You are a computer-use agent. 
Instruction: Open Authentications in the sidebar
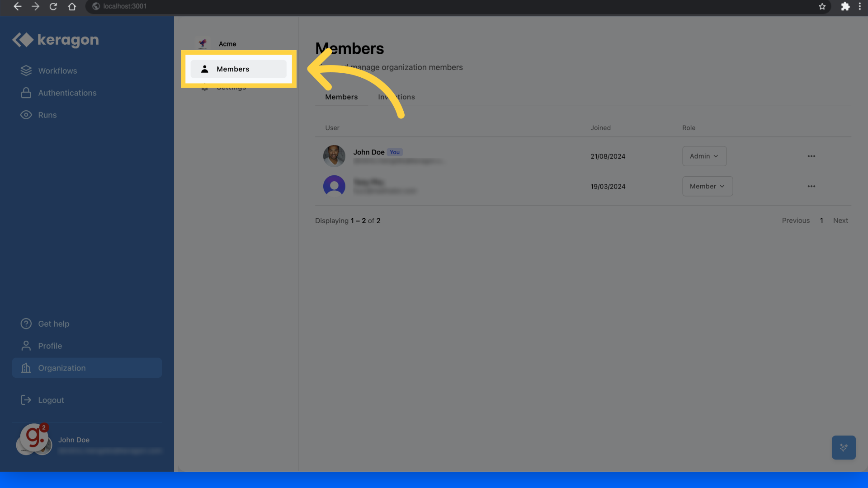[67, 93]
